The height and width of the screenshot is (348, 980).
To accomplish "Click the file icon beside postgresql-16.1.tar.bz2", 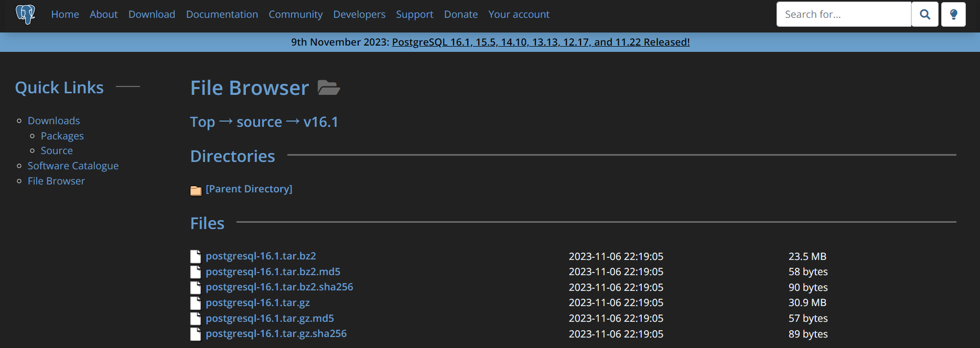I will coord(196,256).
